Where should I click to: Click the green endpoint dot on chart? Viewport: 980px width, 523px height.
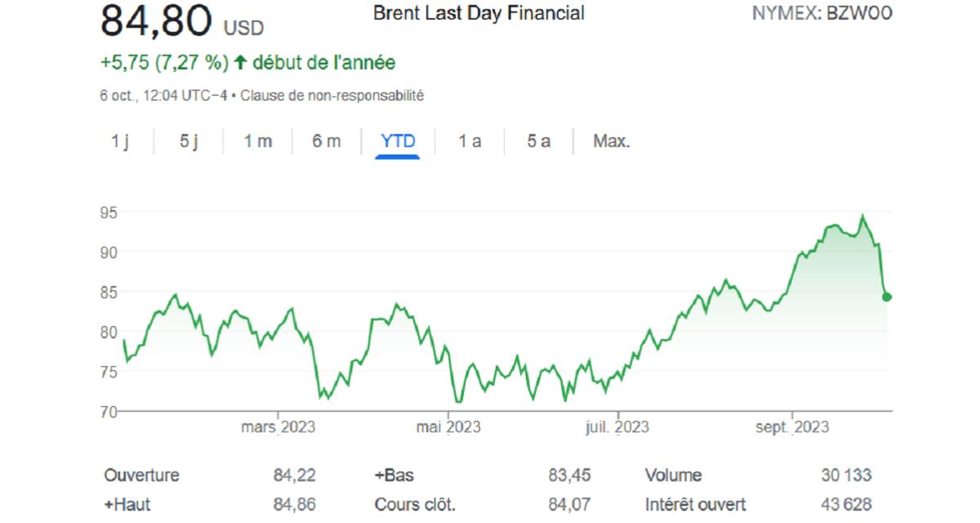pyautogui.click(x=887, y=297)
